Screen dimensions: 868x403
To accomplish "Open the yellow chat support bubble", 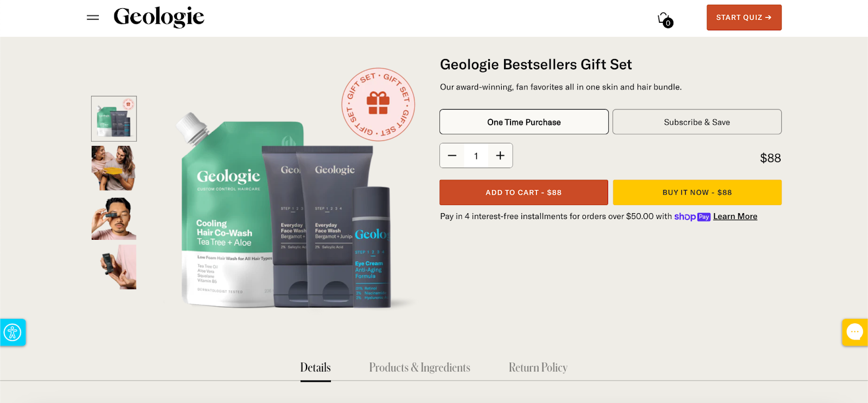I will click(855, 332).
